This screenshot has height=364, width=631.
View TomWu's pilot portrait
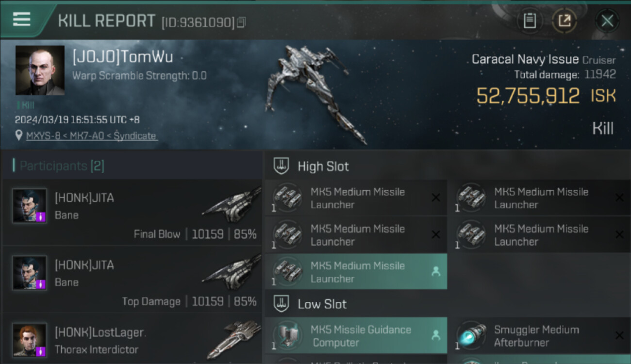(40, 70)
